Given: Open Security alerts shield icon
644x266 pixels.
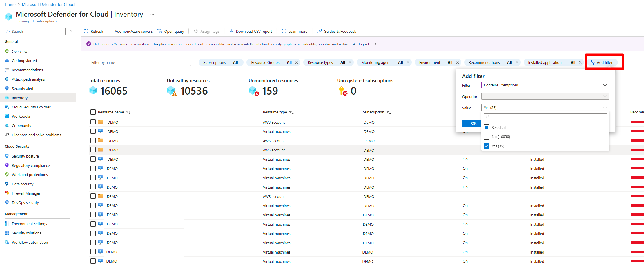Looking at the screenshot, I should pos(7,88).
